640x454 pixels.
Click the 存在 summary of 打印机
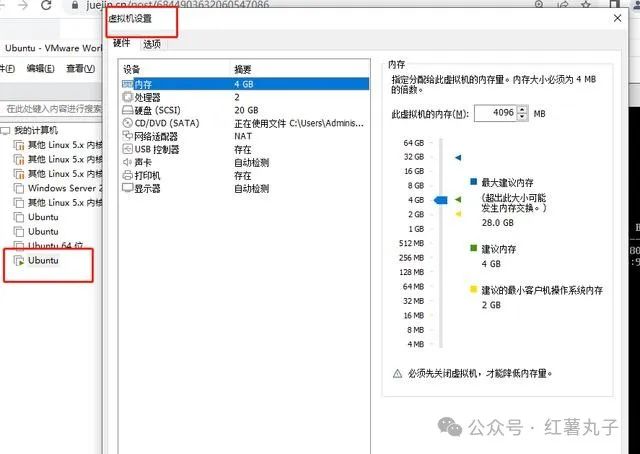pyautogui.click(x=242, y=176)
